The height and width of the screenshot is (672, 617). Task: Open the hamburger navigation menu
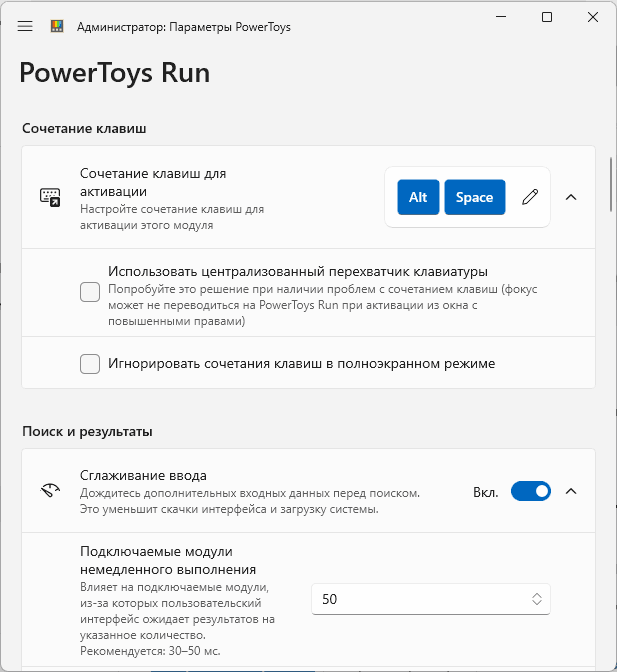pyautogui.click(x=25, y=27)
